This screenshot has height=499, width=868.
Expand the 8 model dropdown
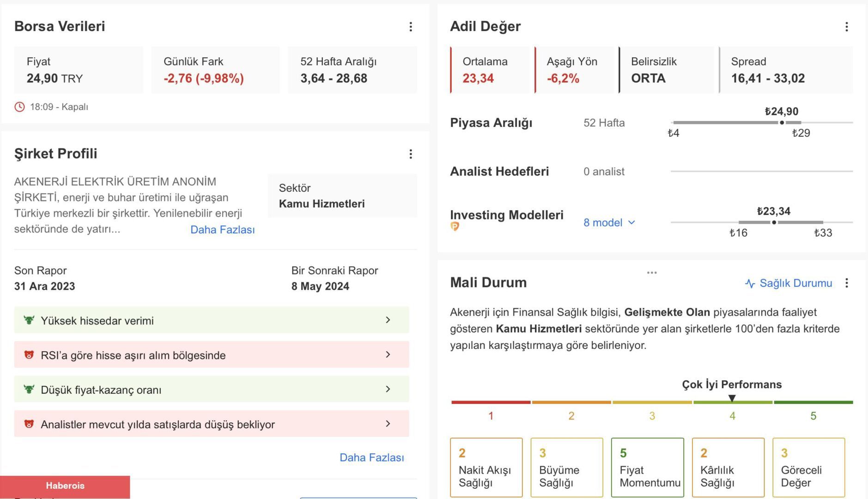(609, 223)
